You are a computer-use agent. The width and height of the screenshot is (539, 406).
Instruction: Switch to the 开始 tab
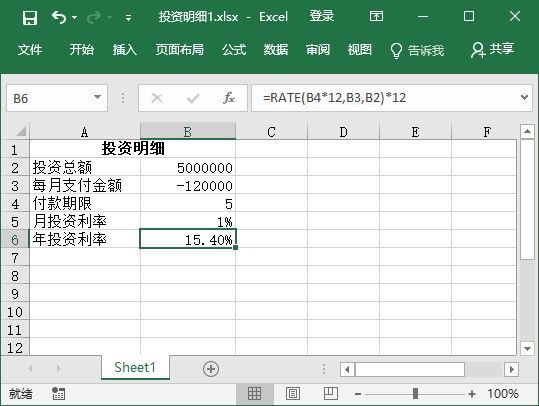[81, 50]
